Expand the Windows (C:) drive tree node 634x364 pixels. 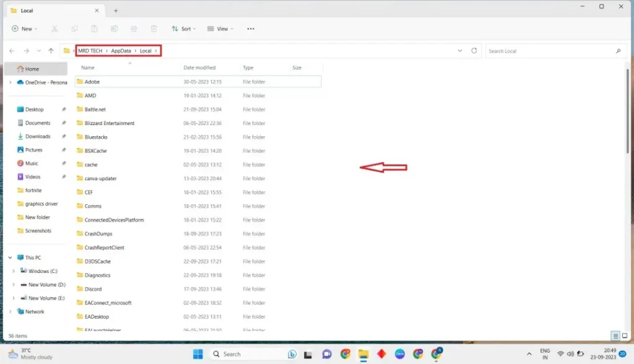point(14,271)
